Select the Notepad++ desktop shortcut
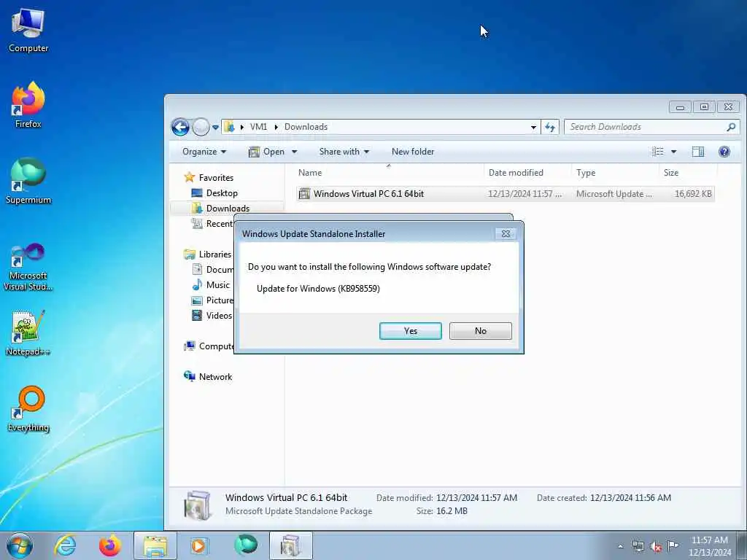The height and width of the screenshot is (560, 747). coord(28,333)
